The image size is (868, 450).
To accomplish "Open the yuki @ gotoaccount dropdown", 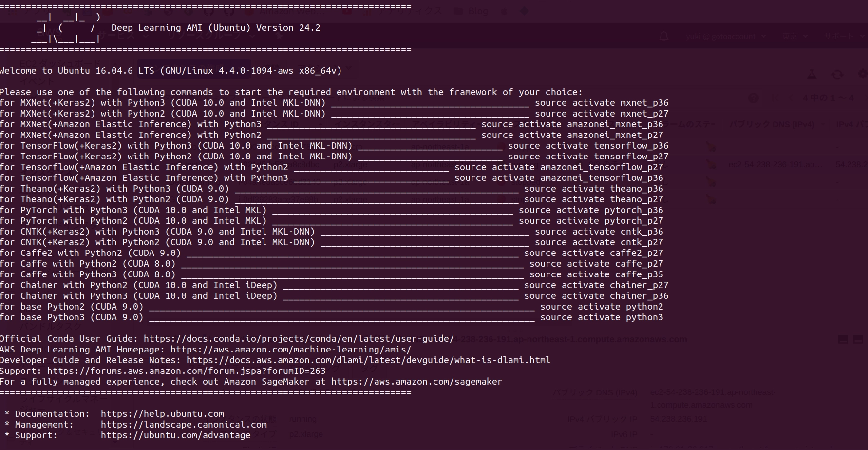I will 726,37.
